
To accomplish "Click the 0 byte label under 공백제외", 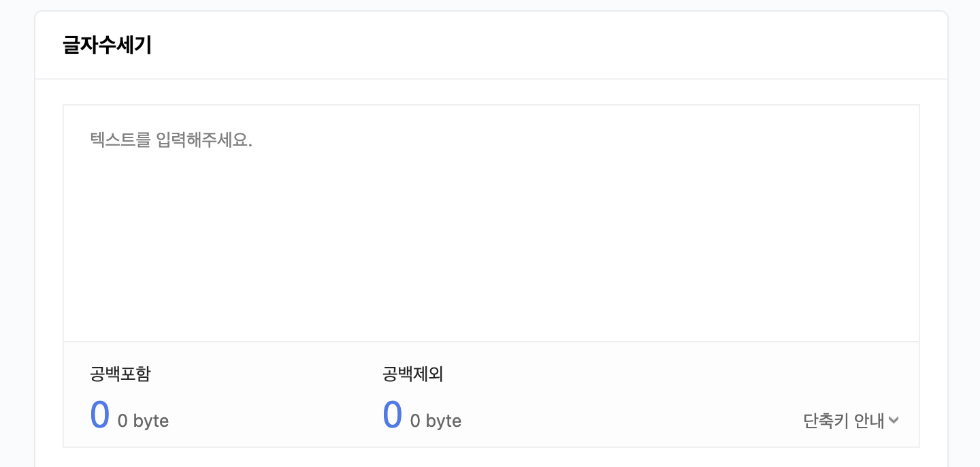I will pos(436,421).
